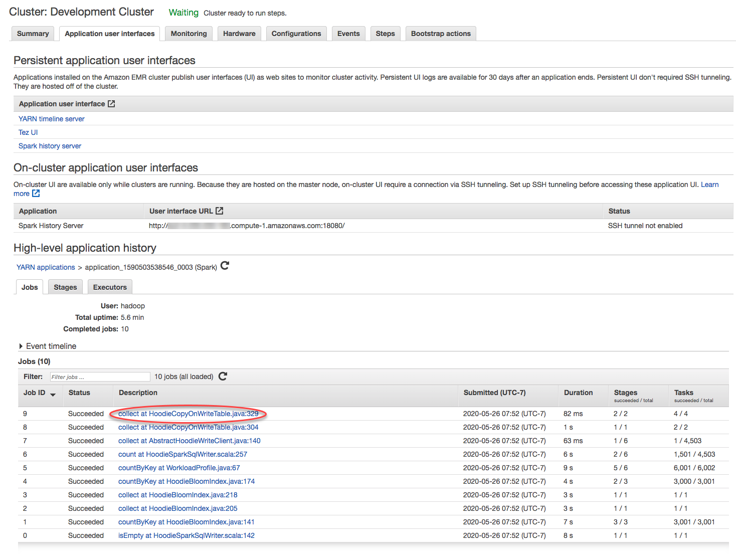
Task: Click external link icon in Application user interface header
Action: (111, 104)
